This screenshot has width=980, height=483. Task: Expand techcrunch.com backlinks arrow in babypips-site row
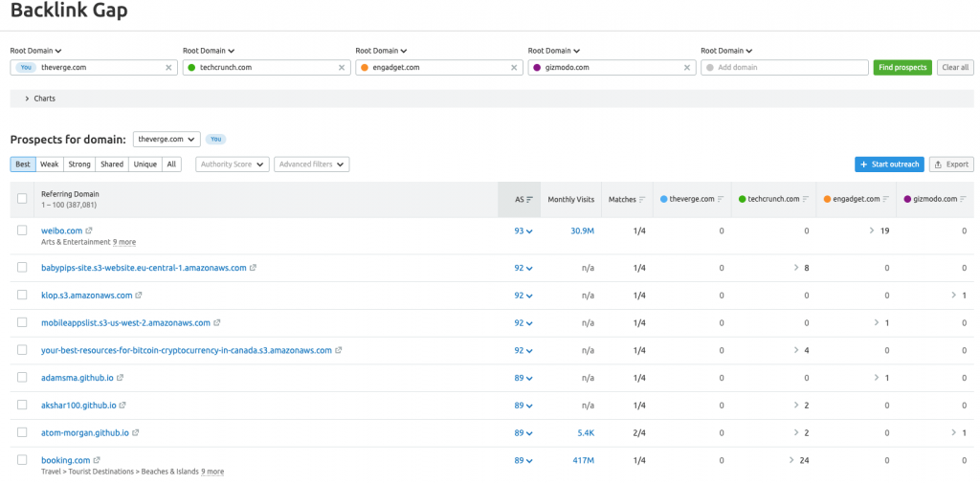click(x=796, y=268)
